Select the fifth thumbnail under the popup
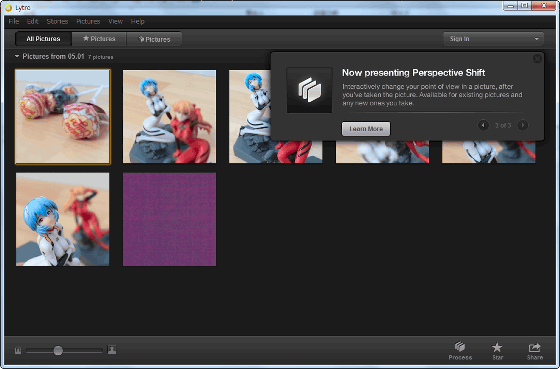560x369 pixels. pos(489,152)
